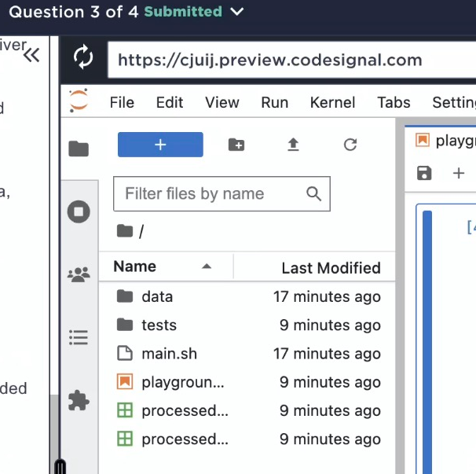The width and height of the screenshot is (476, 474).
Task: Save the notebook with the disk icon
Action: click(x=424, y=173)
